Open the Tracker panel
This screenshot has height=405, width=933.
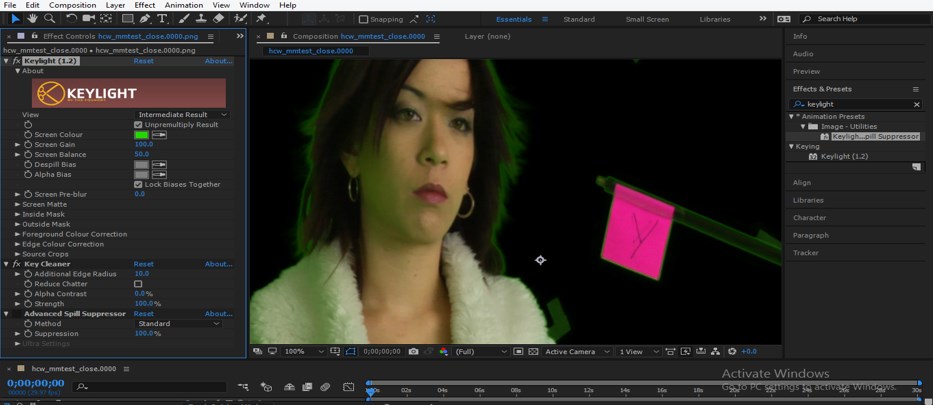806,253
